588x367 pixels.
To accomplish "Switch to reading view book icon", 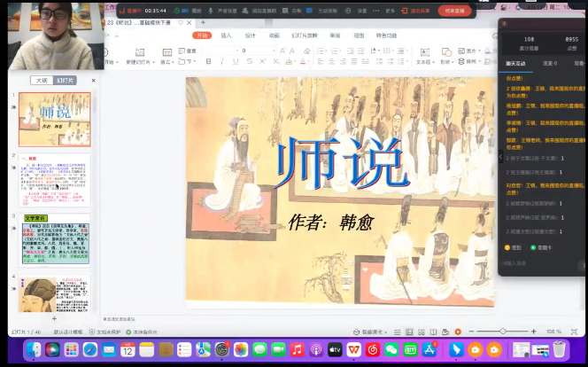I will (434, 332).
